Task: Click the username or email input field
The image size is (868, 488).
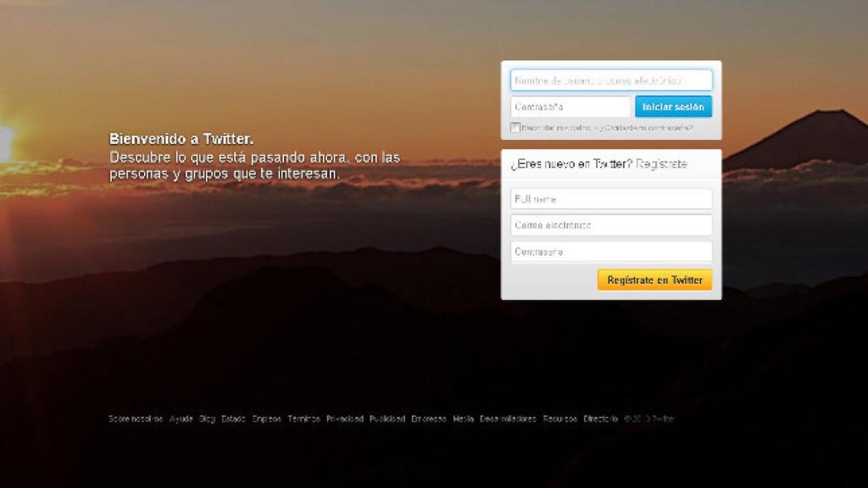Action: pyautogui.click(x=610, y=80)
